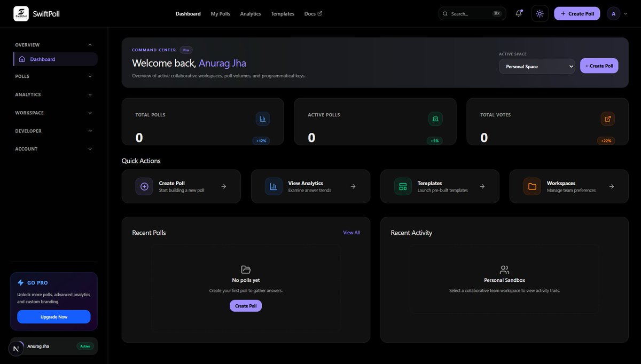
Task: Click Create Poll in the Command Center banner
Action: point(599,66)
